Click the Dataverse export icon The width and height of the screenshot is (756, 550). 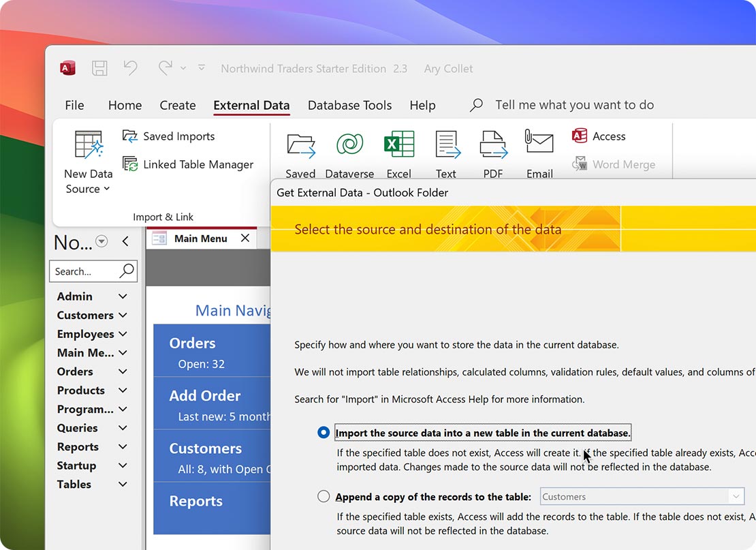pos(349,144)
